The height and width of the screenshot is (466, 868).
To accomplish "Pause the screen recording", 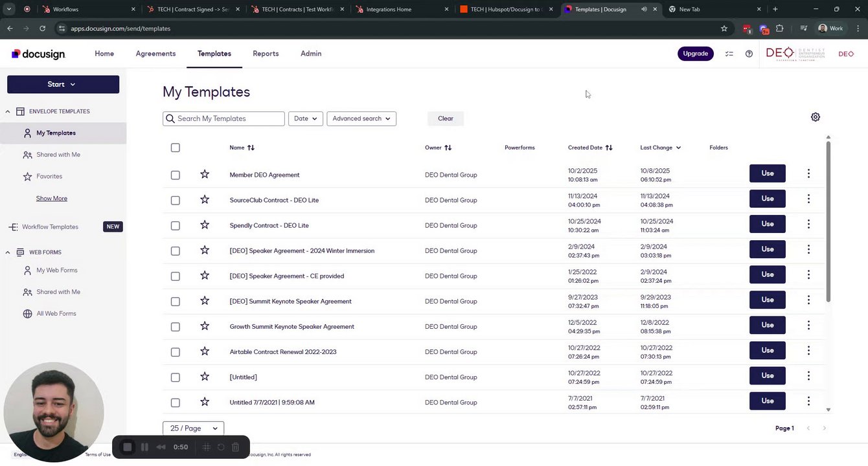I will tap(144, 447).
